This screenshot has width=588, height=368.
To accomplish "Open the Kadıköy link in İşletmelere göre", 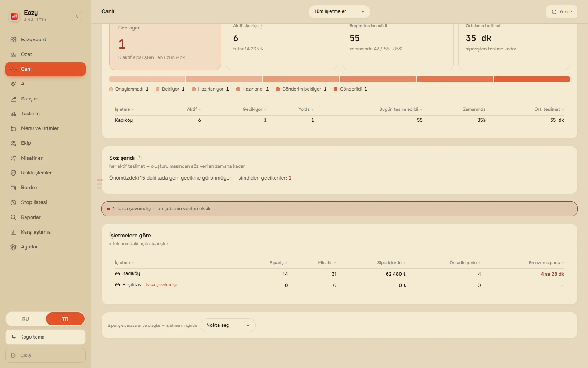I will tap(128, 273).
